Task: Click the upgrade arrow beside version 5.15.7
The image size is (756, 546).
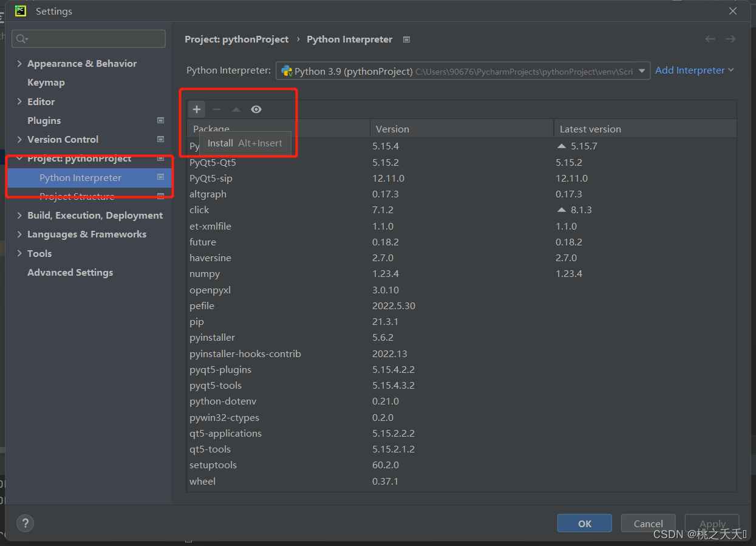Action: pos(561,146)
